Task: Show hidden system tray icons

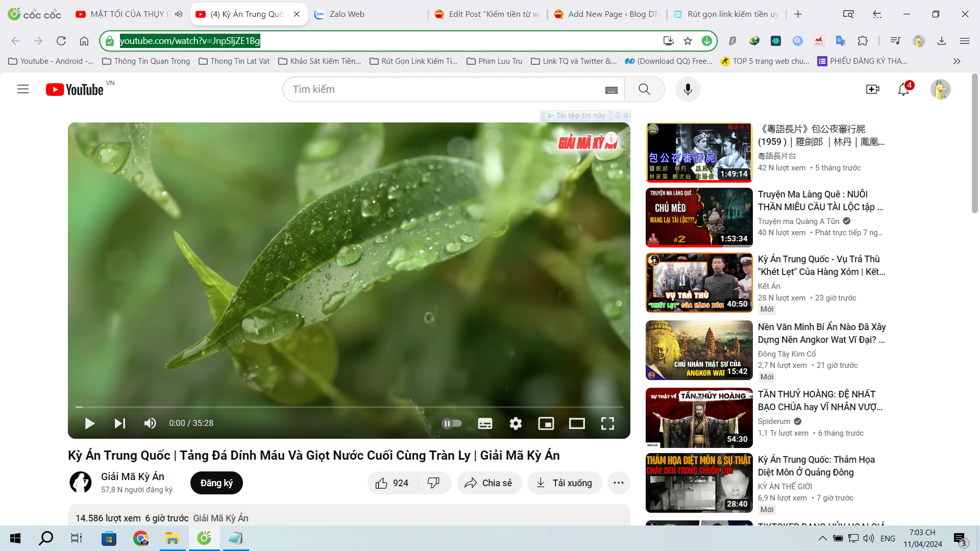Action: point(822,538)
